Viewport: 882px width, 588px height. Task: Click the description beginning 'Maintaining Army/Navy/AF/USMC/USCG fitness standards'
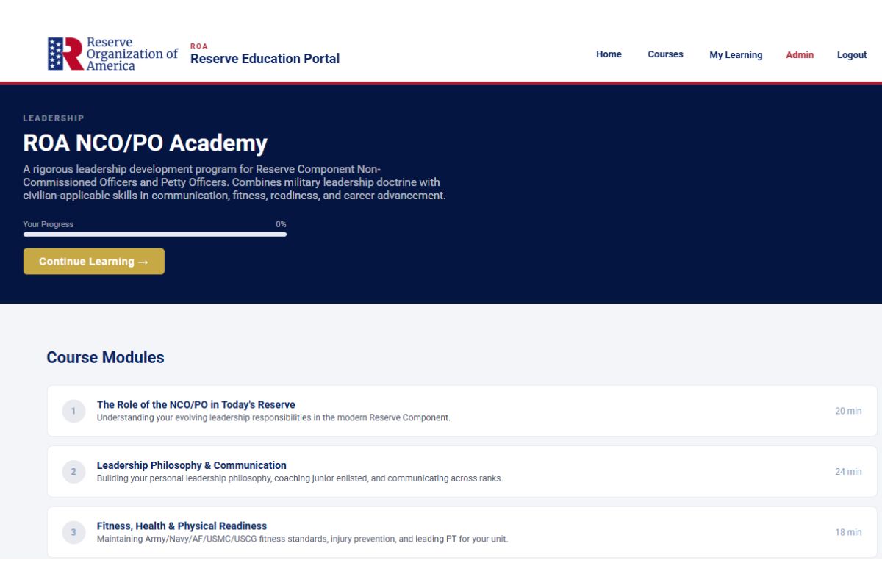[302, 539]
